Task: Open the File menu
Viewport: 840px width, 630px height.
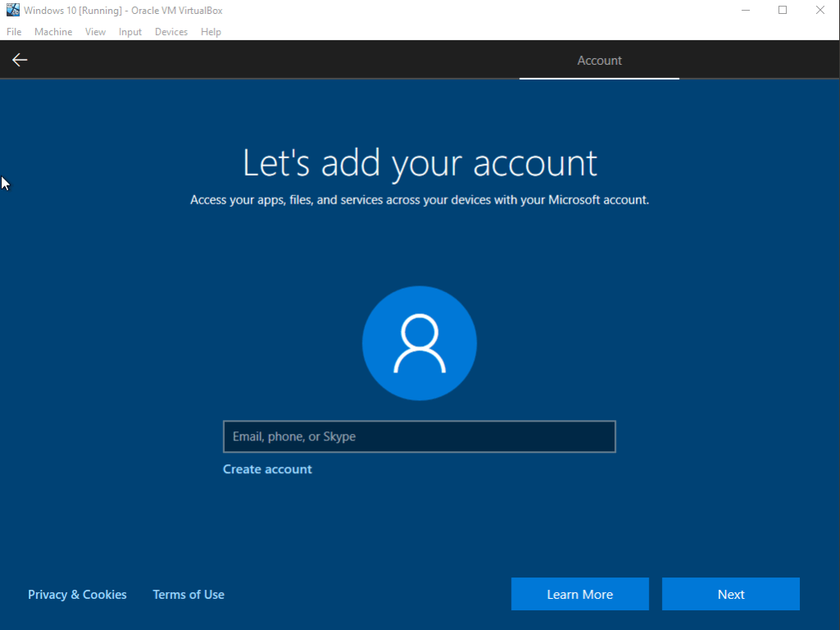Action: [x=14, y=32]
